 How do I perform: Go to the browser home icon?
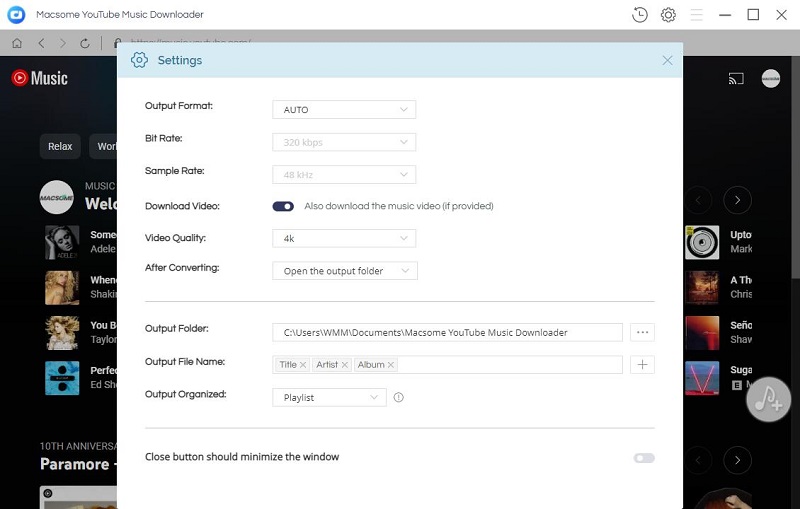[x=17, y=43]
